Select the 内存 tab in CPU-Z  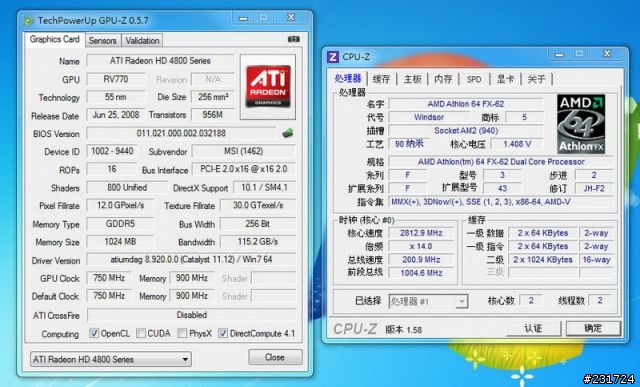pos(443,79)
